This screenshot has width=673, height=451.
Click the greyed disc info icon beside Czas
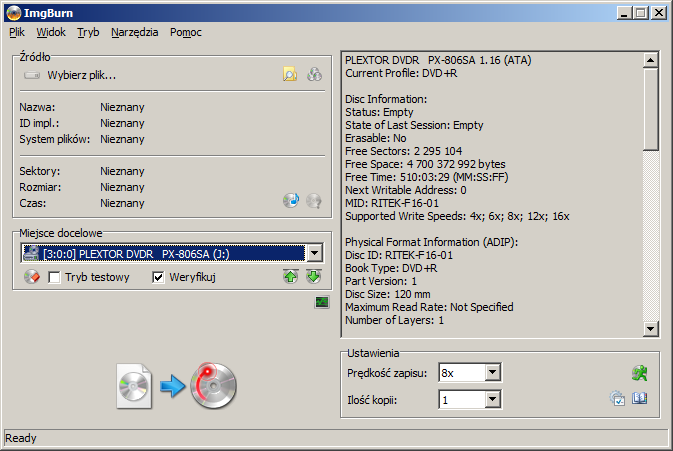tap(314, 200)
